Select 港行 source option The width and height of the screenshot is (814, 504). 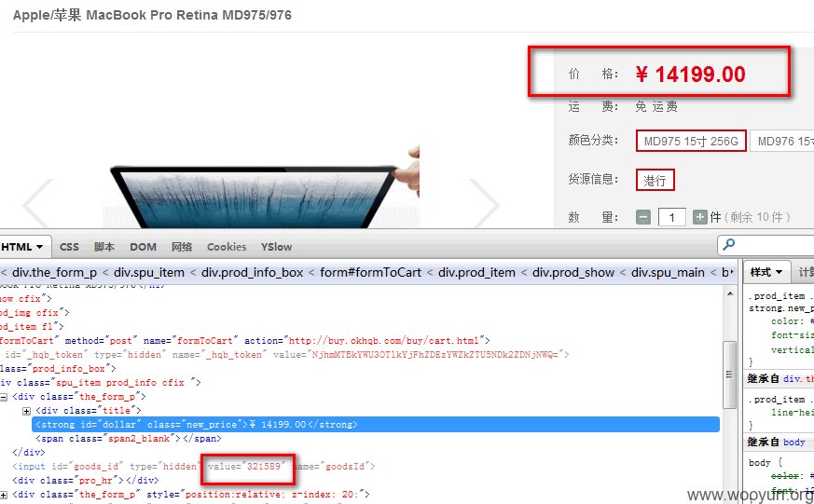(655, 181)
